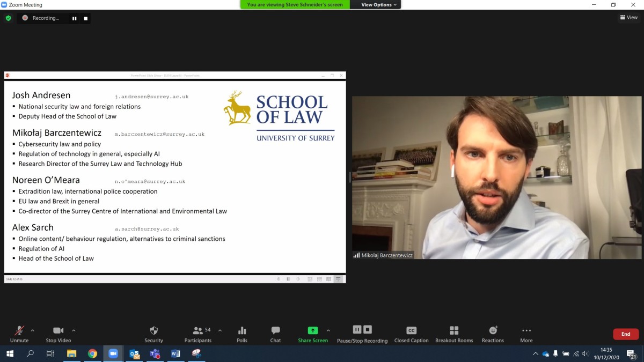
Task: Launch the Polls window
Action: click(242, 334)
